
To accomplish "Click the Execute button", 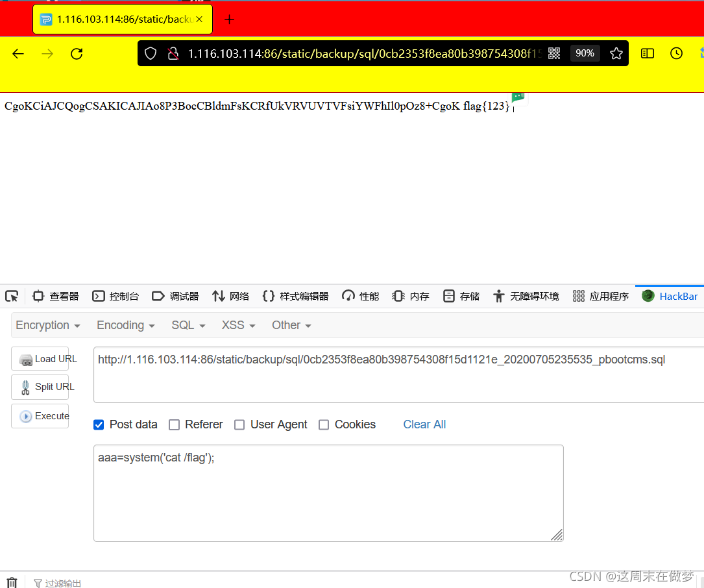I will point(40,416).
